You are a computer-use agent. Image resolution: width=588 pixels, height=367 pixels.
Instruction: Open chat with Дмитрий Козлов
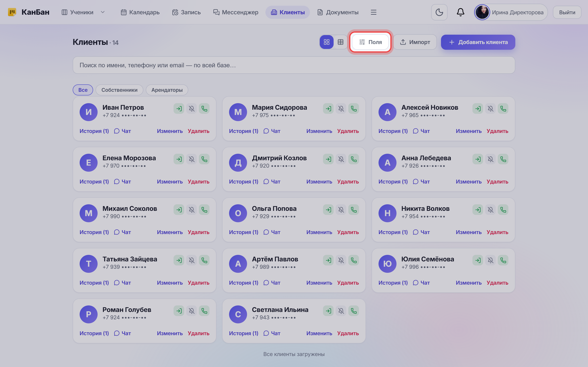tap(272, 181)
